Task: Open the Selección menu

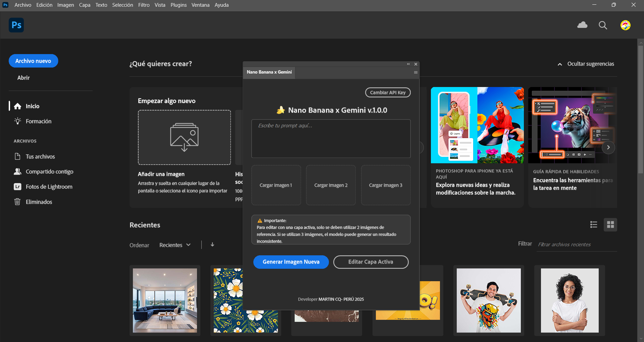Action: tap(122, 5)
